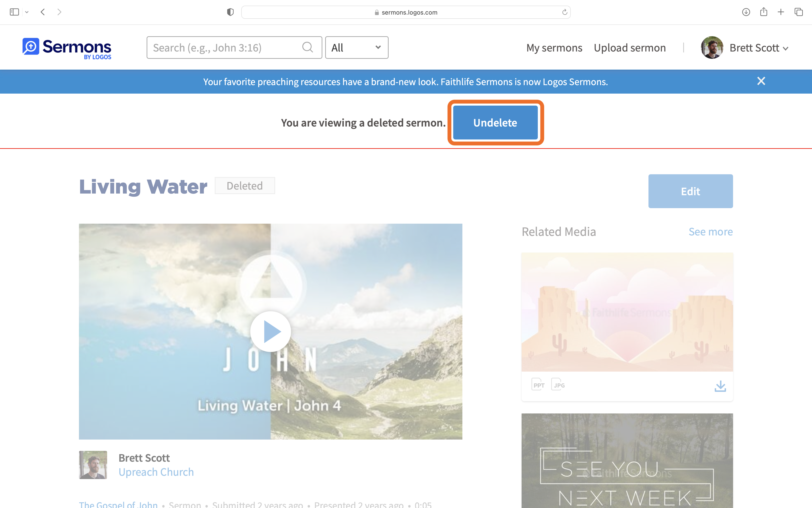Download the desert landscape media
Viewport: 812px width, 508px height.
click(x=720, y=386)
